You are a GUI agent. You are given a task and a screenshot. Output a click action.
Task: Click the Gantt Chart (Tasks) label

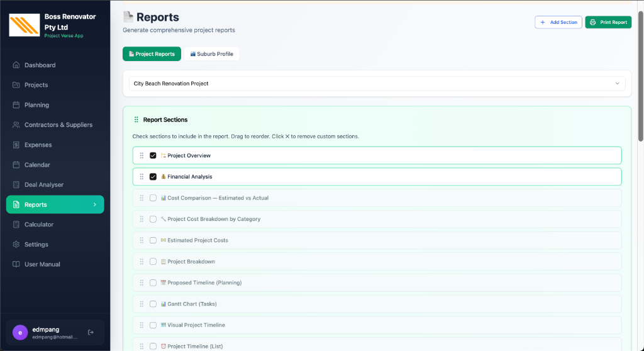[192, 304]
